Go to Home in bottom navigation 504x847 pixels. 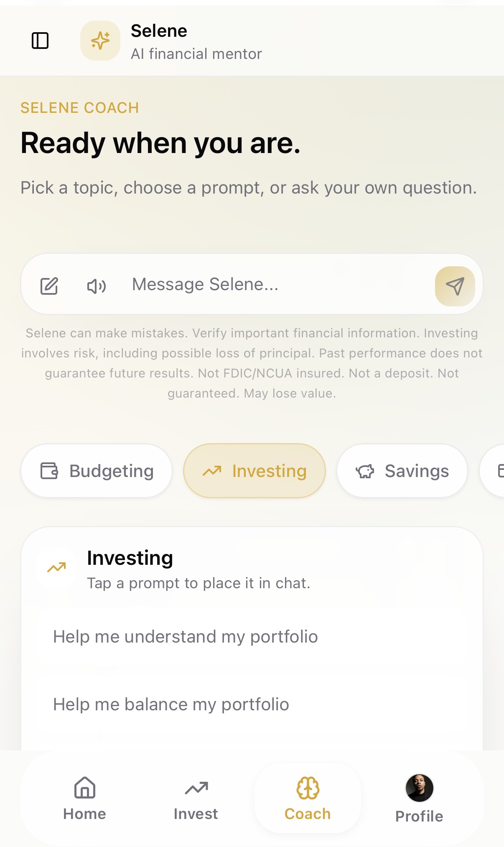click(85, 799)
